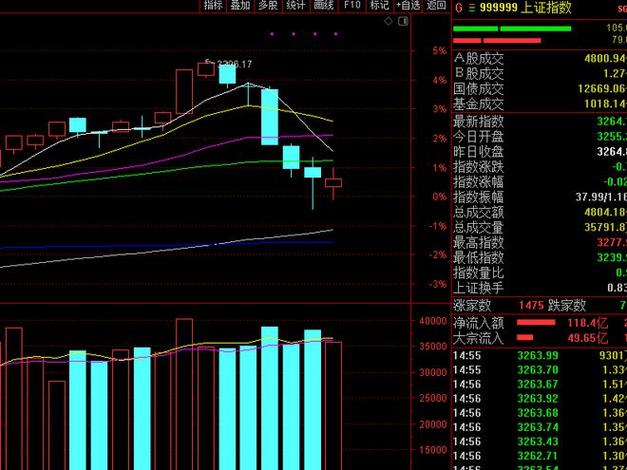Select tick price 3263.74 at 14:56
Image resolution: width=627 pixels, height=470 pixels.
[x=537, y=428]
